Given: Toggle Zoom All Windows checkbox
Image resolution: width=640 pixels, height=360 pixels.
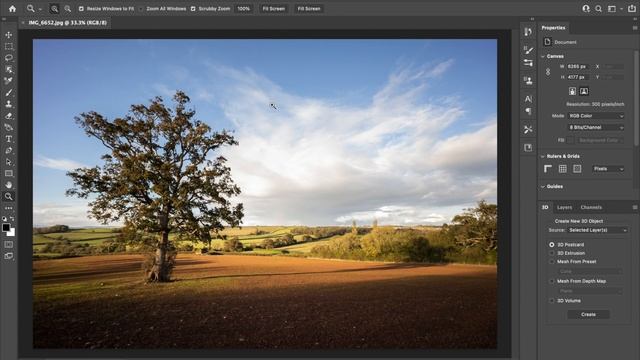Looking at the screenshot, I should tap(141, 9).
